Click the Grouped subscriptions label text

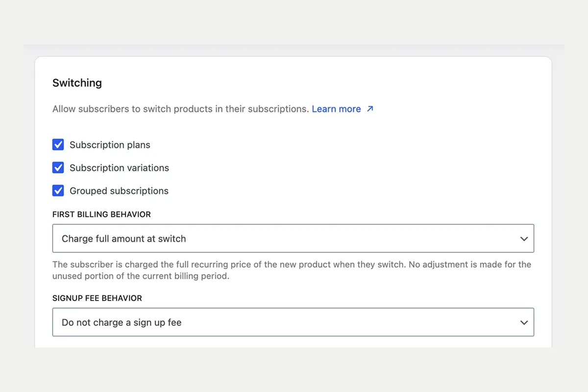(x=119, y=191)
